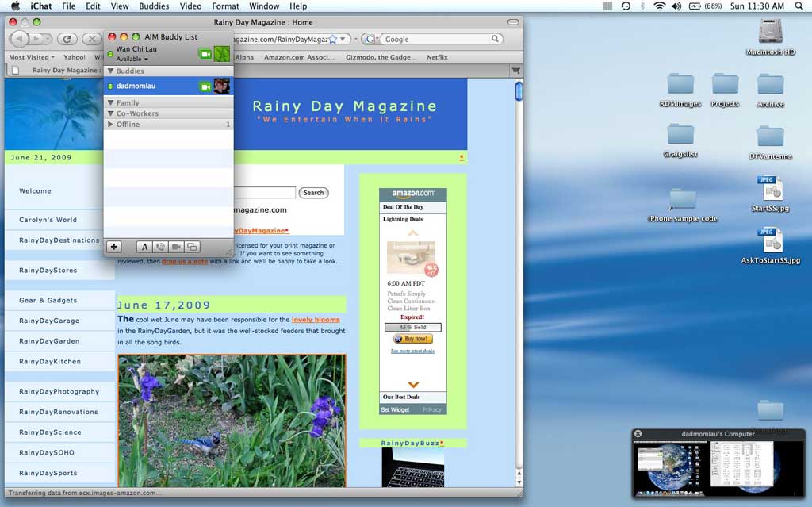Select the iPhone sample code folder
Viewport: 812px width, 507px height.
coord(682,200)
